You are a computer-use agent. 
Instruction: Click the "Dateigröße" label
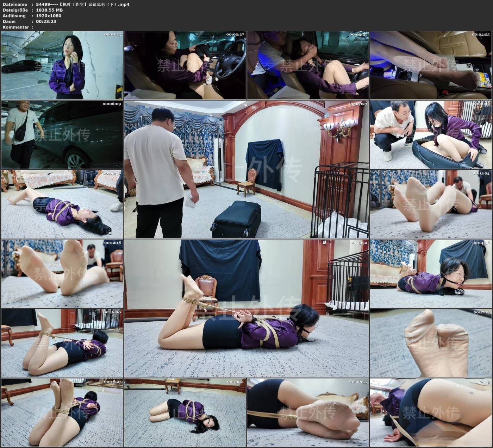[x=15, y=10]
